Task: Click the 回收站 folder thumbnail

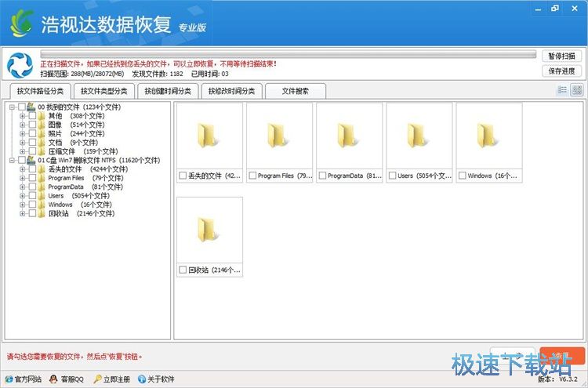Action: (x=209, y=230)
